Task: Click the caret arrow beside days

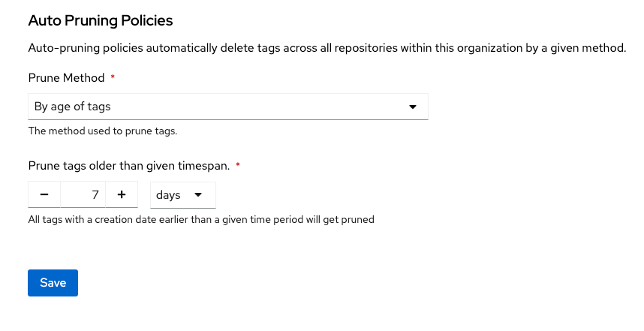Action: [198, 195]
